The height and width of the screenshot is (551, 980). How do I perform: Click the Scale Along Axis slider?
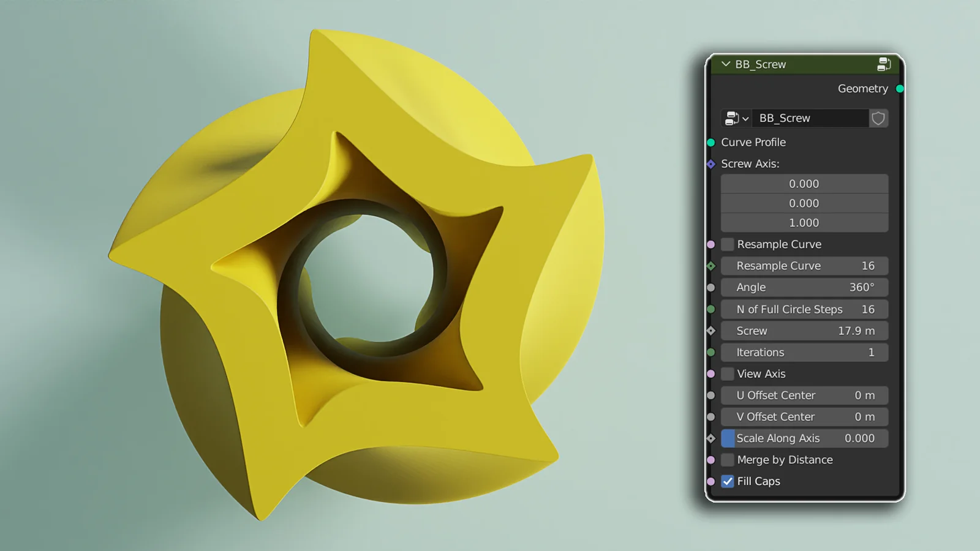coord(805,438)
